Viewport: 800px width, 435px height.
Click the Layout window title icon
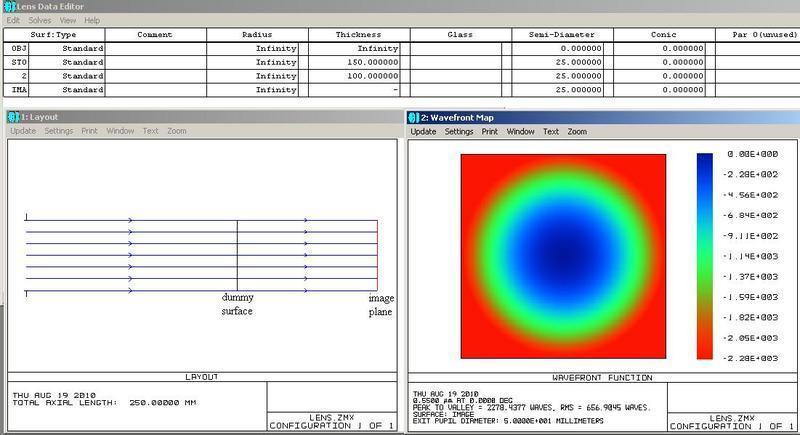click(13, 117)
